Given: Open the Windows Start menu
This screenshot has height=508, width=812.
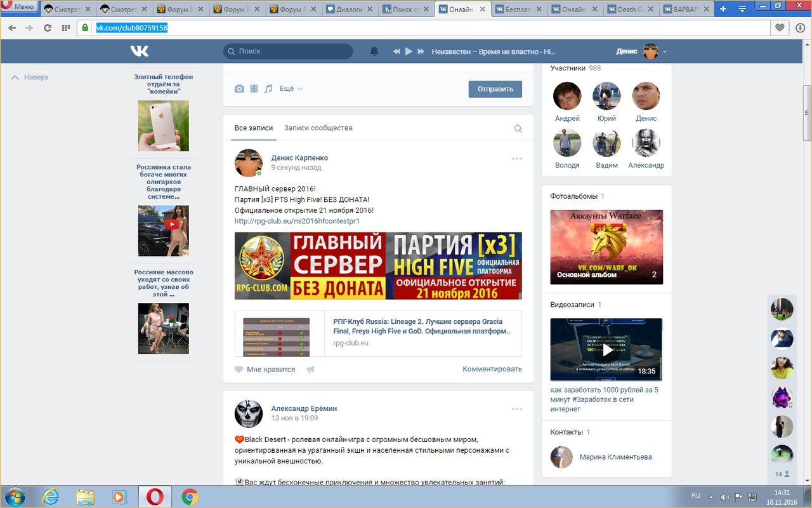Looking at the screenshot, I should coord(14,496).
